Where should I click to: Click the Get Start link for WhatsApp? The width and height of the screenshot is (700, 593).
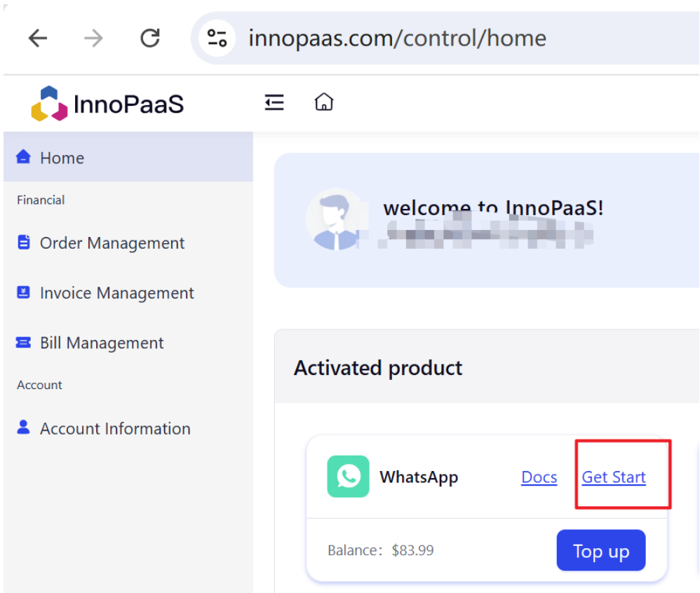614,477
